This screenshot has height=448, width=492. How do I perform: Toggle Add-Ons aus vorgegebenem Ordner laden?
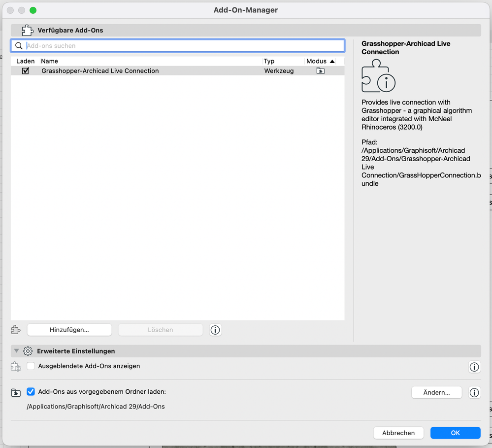[31, 391]
